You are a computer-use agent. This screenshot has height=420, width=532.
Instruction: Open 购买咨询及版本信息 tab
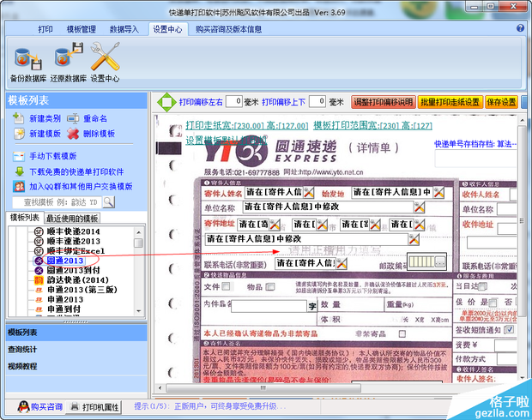[228, 29]
